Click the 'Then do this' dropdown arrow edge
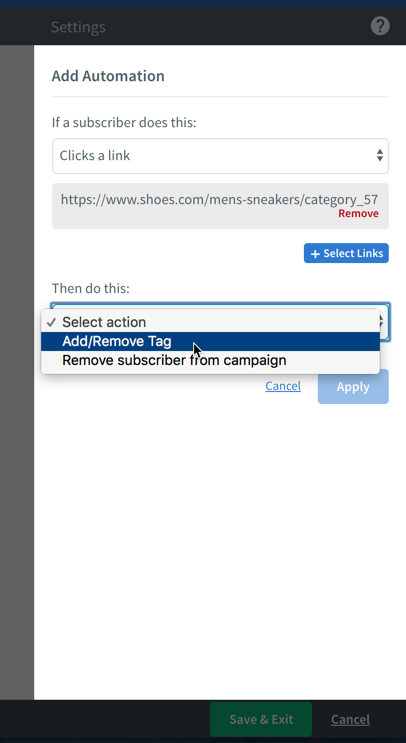Viewport: 406px width, 743px height. 384,322
